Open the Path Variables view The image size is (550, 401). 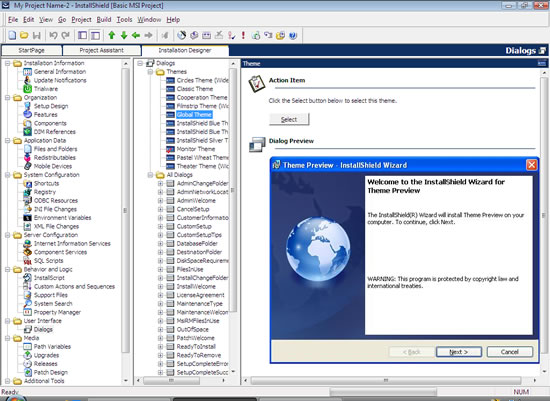[x=52, y=347]
